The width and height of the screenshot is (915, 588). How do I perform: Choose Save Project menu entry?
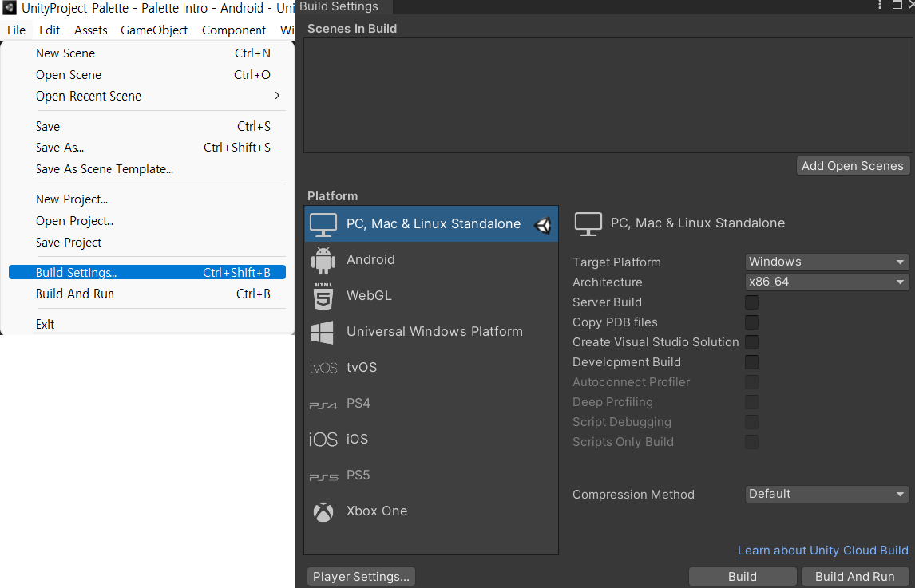(x=147, y=243)
